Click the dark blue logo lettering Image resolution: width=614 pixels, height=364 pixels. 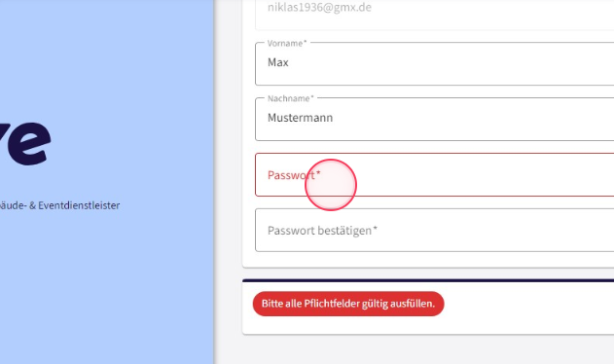[25, 143]
